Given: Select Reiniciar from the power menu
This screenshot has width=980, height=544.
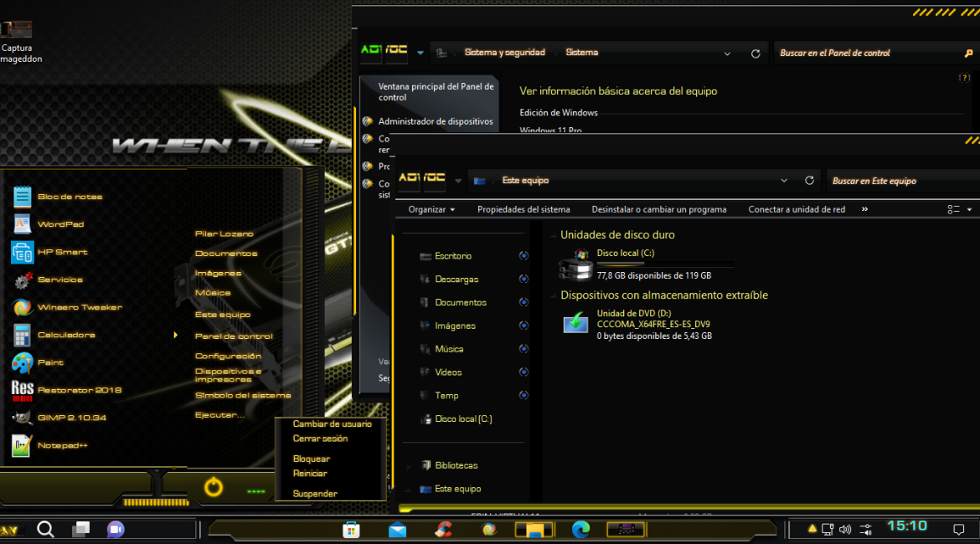Looking at the screenshot, I should point(310,474).
